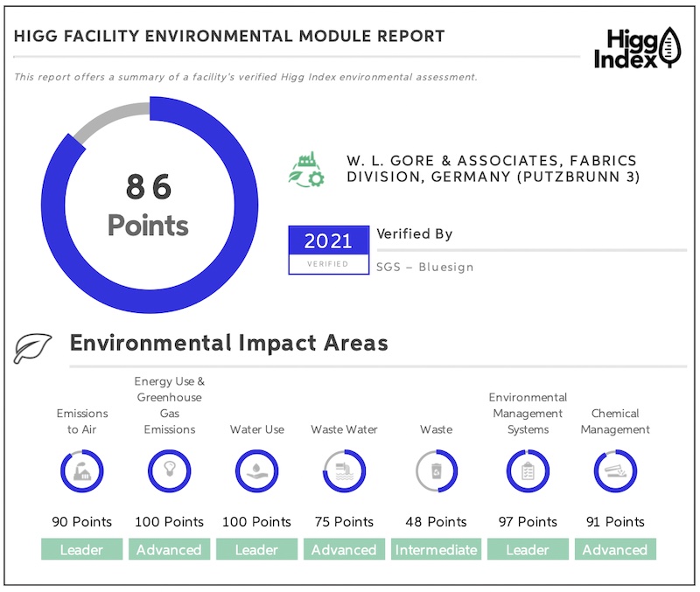The image size is (700, 592).
Task: Click the '48 Points' score
Action: [x=436, y=521]
